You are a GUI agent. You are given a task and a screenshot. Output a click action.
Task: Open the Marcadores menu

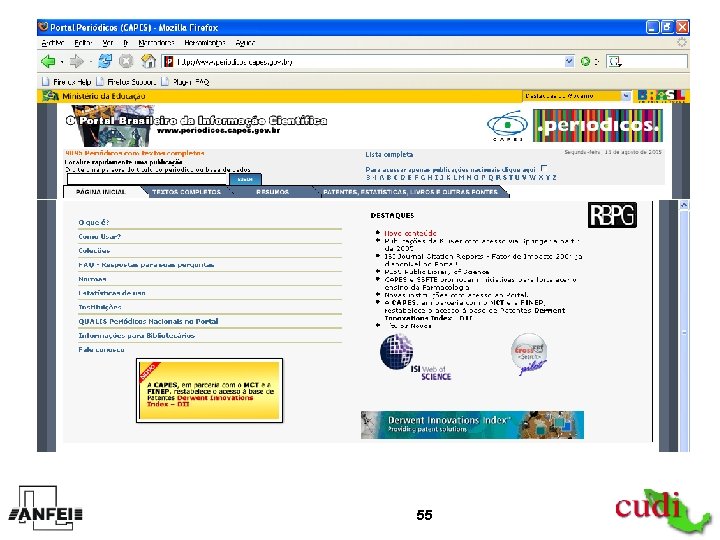pyautogui.click(x=156, y=43)
